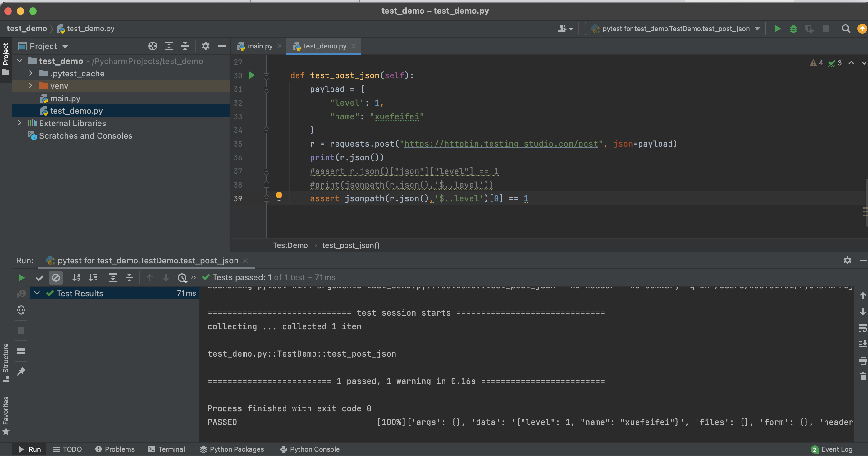Screen dimensions: 868x456
Task: Toggle Show Ignored tests filter
Action: 56,277
